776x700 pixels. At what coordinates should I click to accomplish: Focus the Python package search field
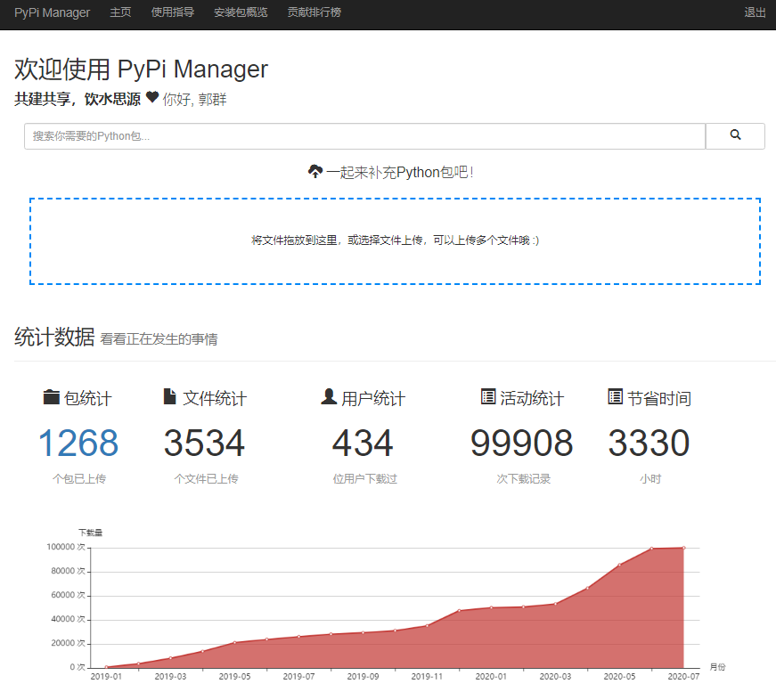(364, 136)
